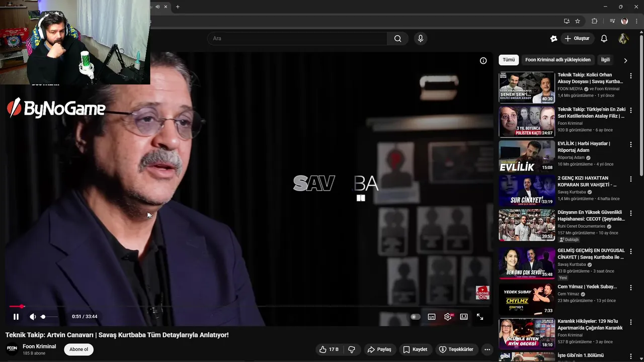Screen dimensions: 644x362
Task: Open the EVLİLİK Harbi Hayatlar thumbnail
Action: click(527, 156)
